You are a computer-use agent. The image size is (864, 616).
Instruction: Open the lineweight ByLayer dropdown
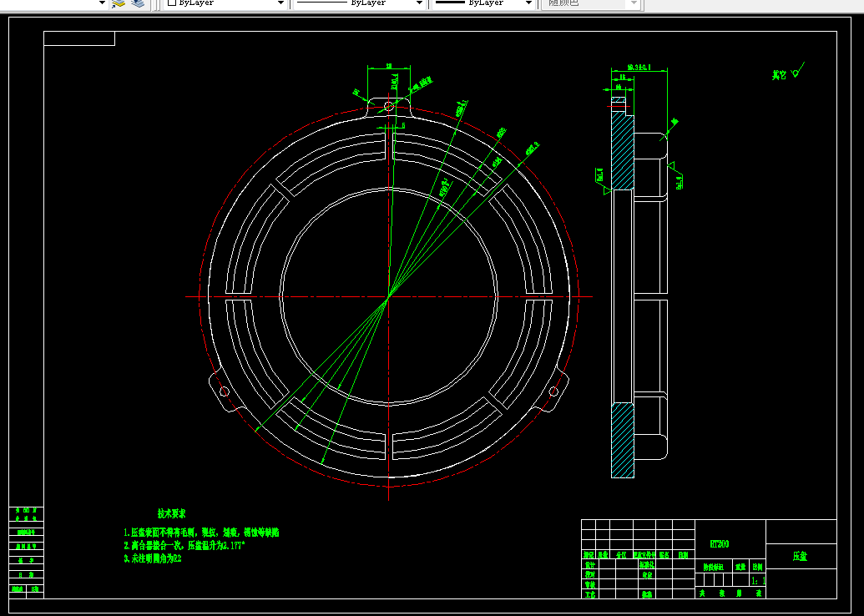point(484,3)
